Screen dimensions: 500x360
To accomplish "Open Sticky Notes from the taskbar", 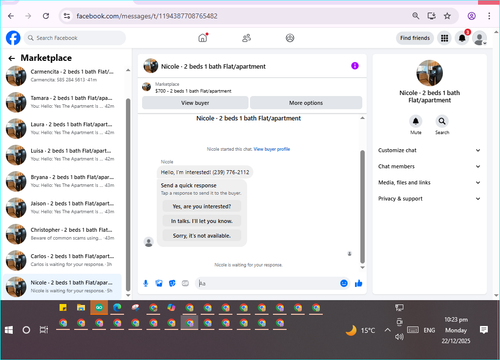I will pyautogui.click(x=63, y=308).
